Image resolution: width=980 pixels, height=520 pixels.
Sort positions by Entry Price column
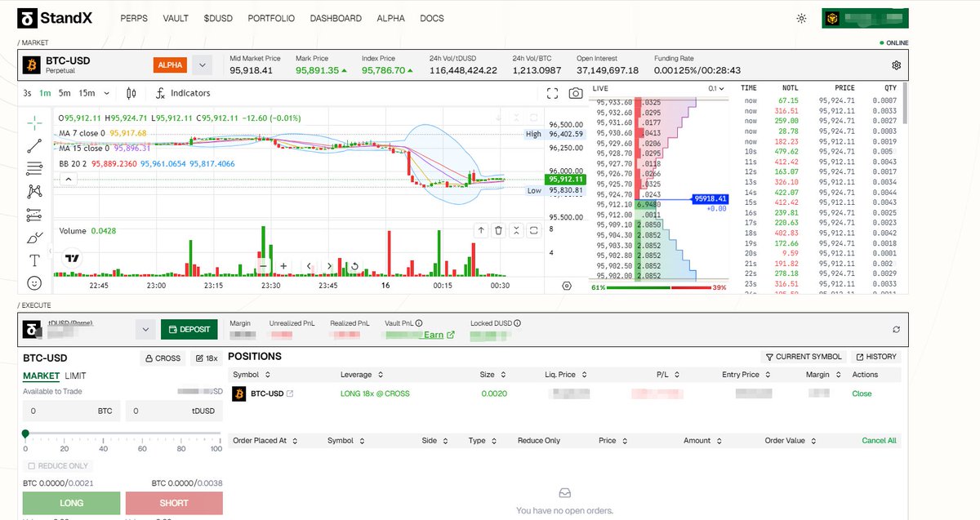[746, 375]
